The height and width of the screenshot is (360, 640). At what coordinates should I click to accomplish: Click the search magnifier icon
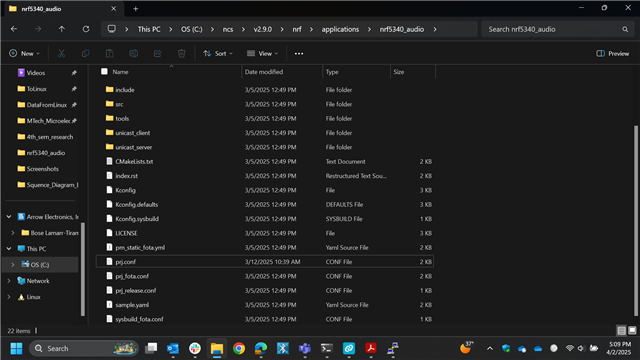click(625, 29)
